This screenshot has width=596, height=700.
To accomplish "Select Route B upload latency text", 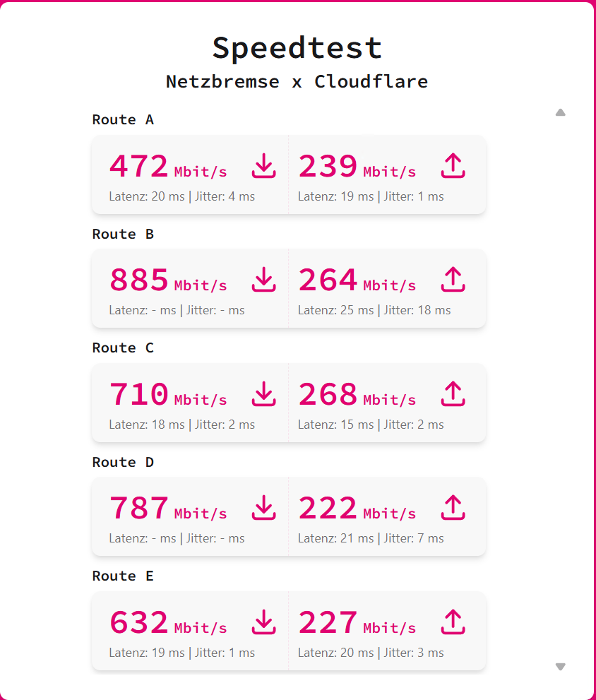I will point(335,310).
